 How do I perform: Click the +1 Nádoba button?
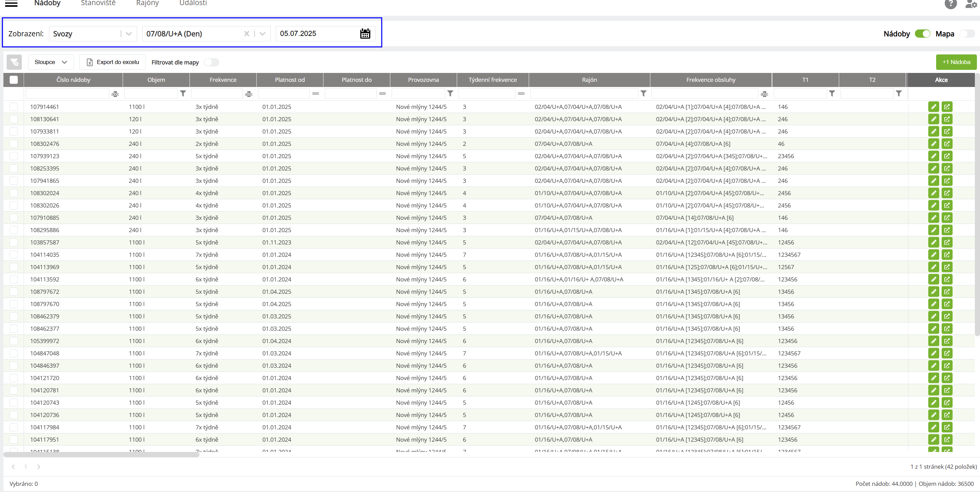(956, 62)
